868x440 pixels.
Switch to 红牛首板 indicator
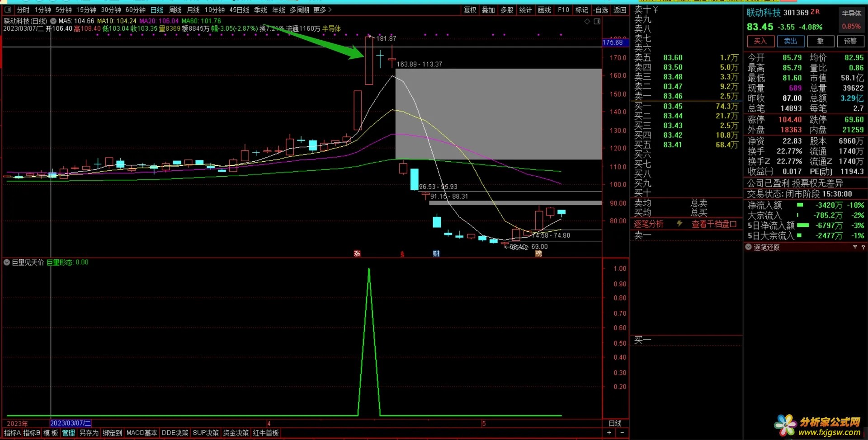click(266, 433)
